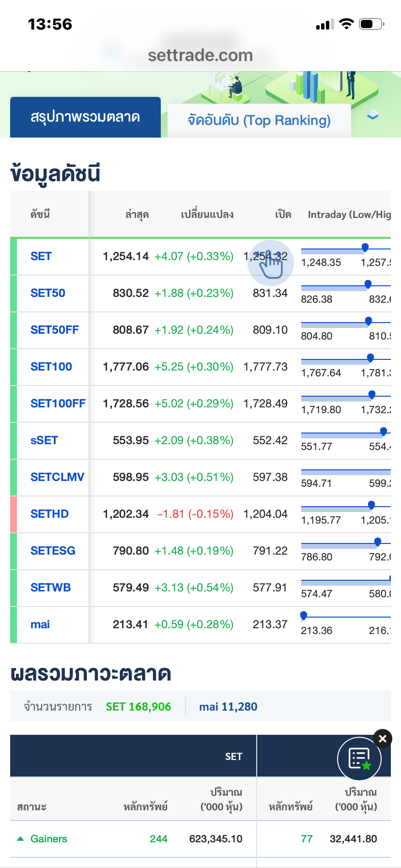Open the SET50 index link

tap(48, 293)
